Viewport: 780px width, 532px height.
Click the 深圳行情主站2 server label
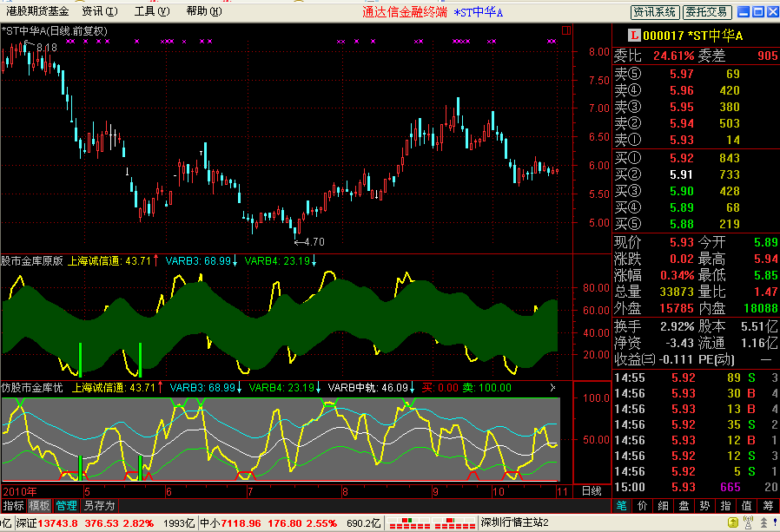tap(514, 522)
